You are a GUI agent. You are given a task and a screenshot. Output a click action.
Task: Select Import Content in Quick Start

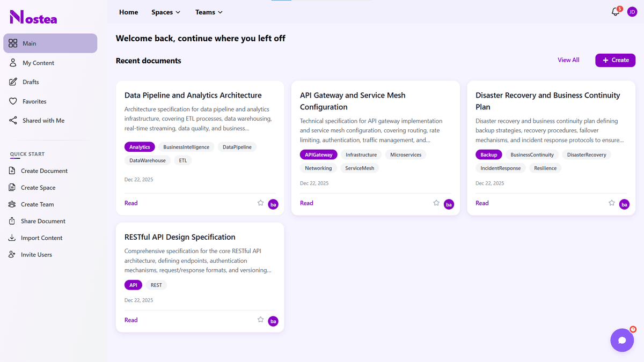coord(41,238)
